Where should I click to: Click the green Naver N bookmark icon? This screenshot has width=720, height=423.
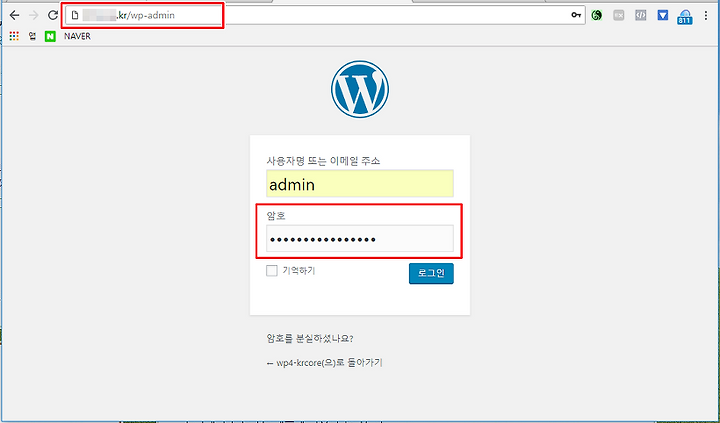tap(50, 36)
